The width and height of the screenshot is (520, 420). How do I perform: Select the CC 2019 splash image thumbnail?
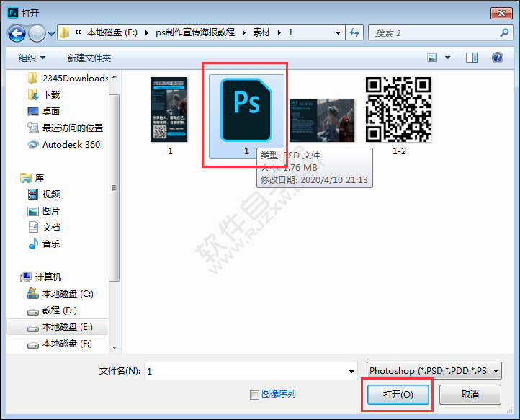(322, 120)
